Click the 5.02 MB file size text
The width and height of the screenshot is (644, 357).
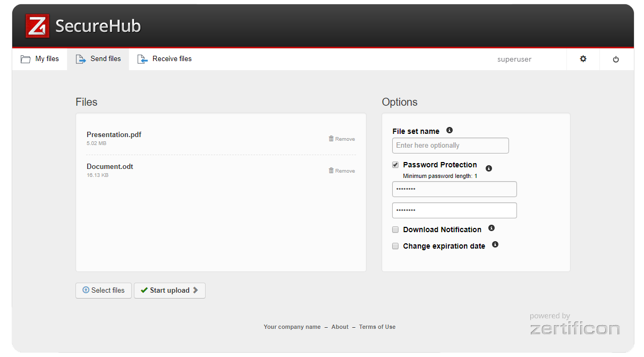(x=97, y=143)
